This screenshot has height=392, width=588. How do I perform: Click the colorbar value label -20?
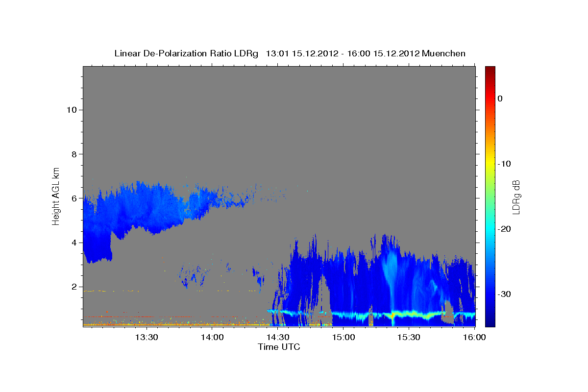click(505, 229)
